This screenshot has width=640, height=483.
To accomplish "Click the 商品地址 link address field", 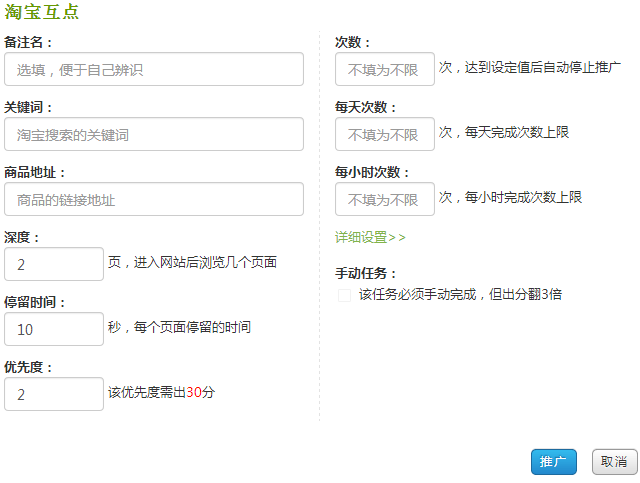I will pos(154,199).
